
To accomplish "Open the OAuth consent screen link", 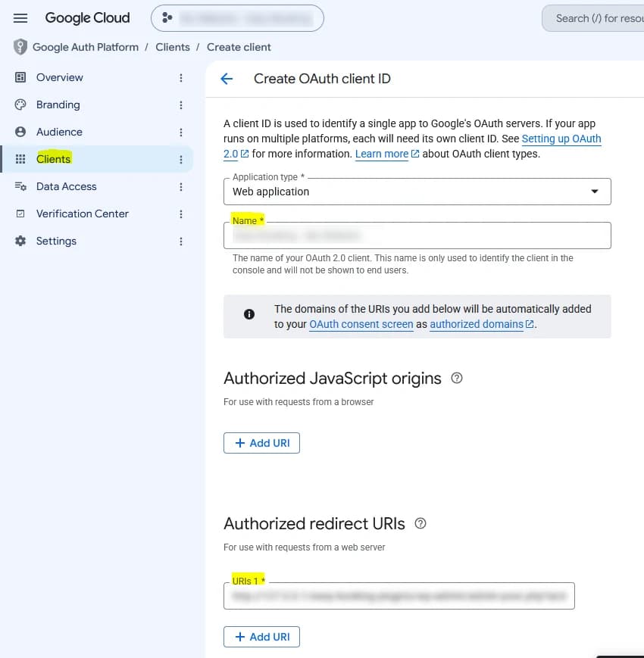I will 361,324.
